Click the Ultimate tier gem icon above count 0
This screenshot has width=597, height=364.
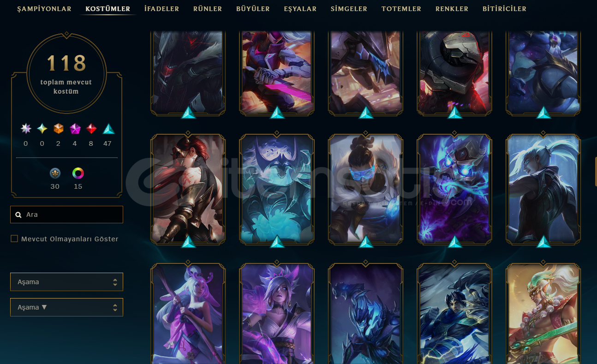point(42,129)
